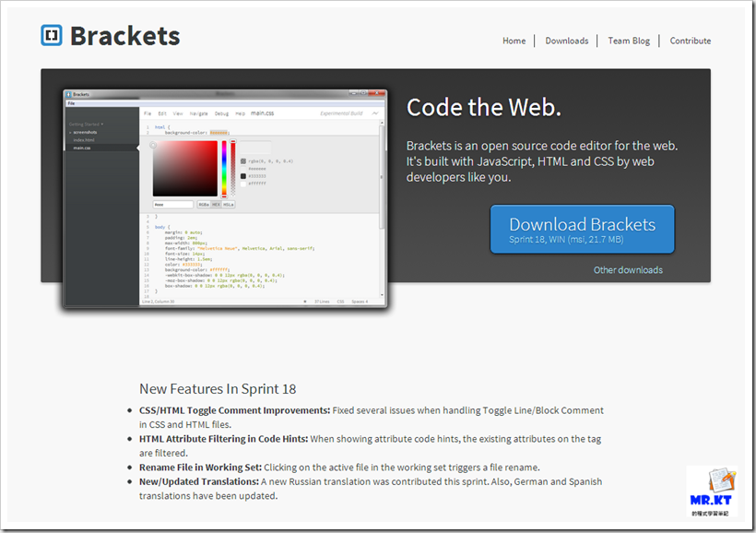Click 'HTML Attribute Filtering in Code Hints:' text
Viewport: 756px width, 533px height.
[224, 439]
